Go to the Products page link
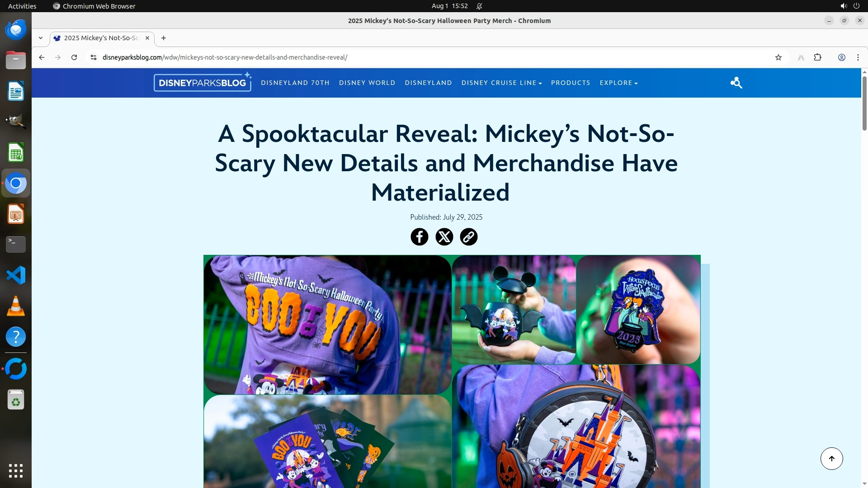Image resolution: width=868 pixels, height=488 pixels. pos(571,83)
